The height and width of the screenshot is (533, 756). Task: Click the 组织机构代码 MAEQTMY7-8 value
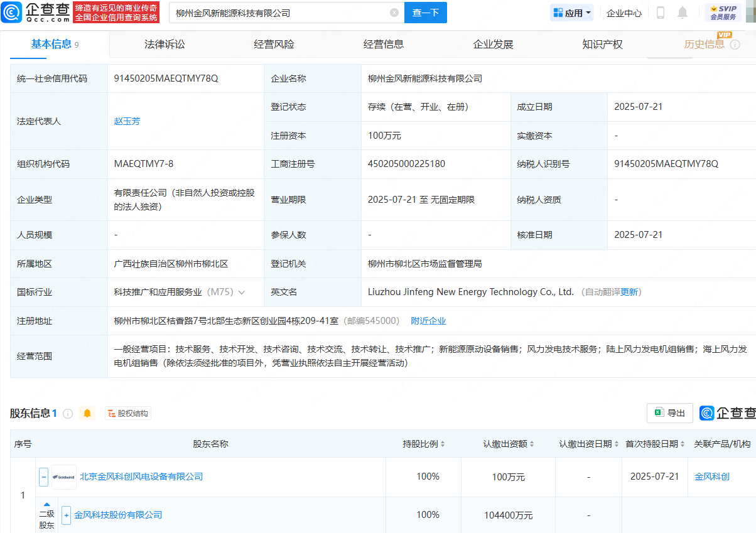click(x=143, y=164)
